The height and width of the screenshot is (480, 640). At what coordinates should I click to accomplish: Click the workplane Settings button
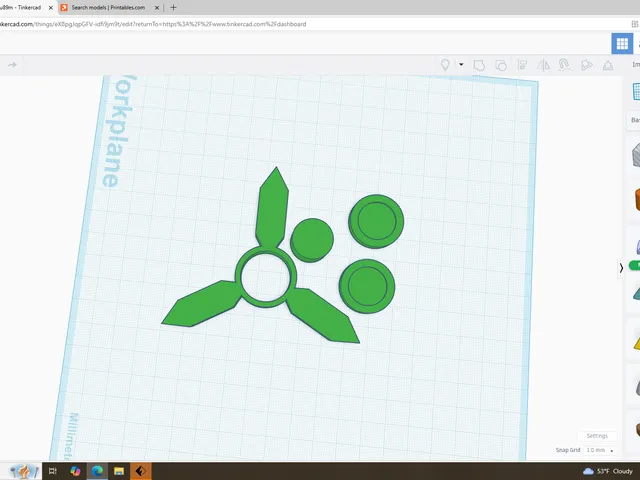coord(597,436)
